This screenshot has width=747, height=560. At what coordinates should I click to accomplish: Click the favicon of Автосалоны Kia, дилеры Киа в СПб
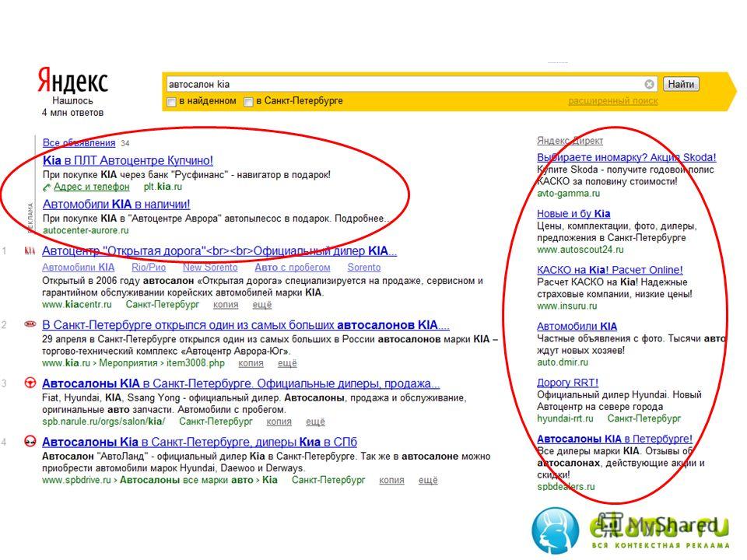click(x=30, y=442)
